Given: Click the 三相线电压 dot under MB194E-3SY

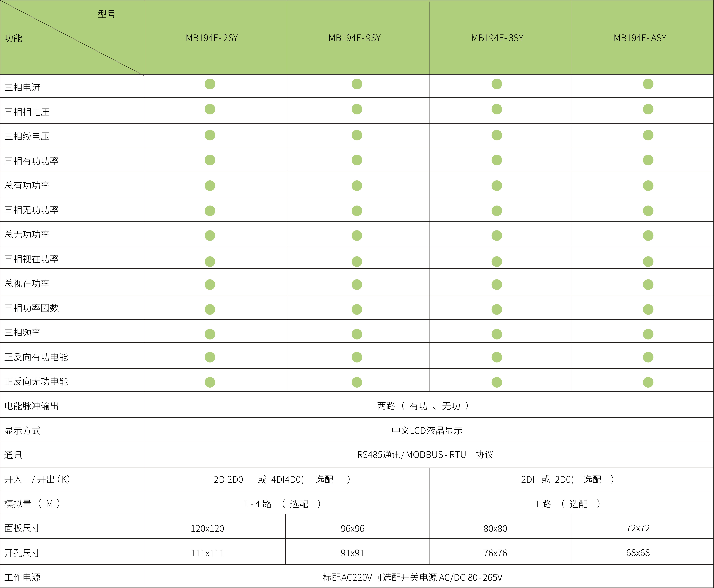Looking at the screenshot, I should pyautogui.click(x=497, y=135).
